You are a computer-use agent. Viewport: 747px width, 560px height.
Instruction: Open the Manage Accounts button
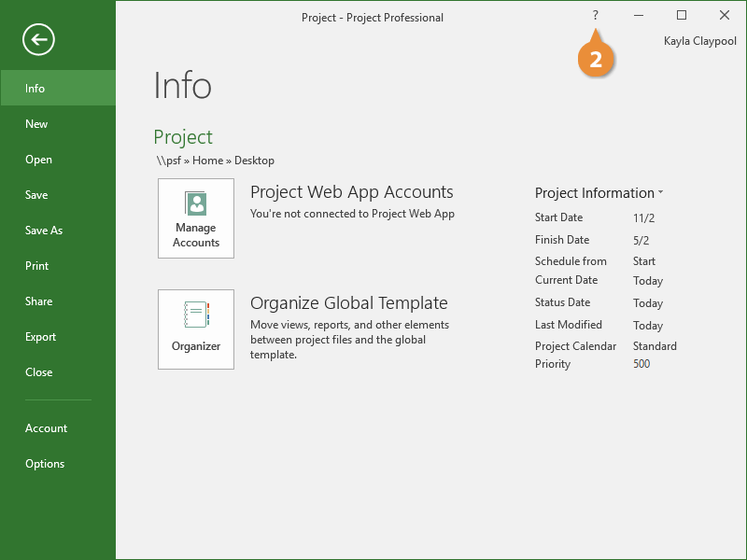(196, 218)
